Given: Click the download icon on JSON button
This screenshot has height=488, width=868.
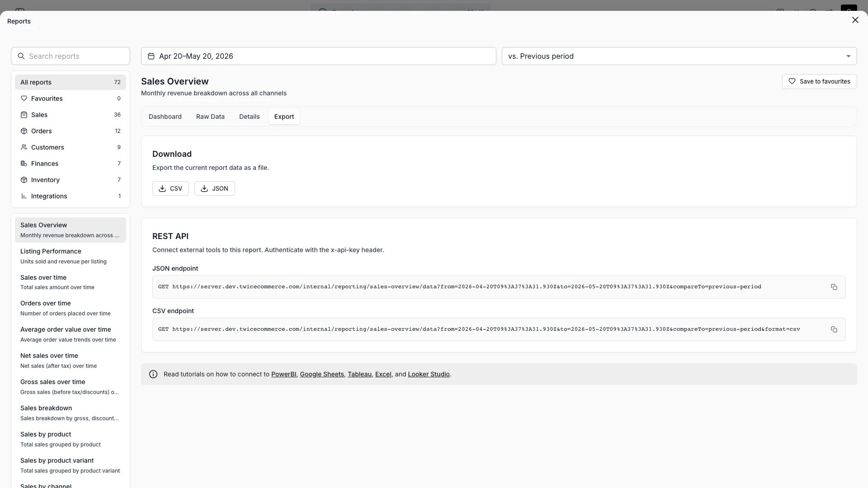Looking at the screenshot, I should [x=204, y=188].
